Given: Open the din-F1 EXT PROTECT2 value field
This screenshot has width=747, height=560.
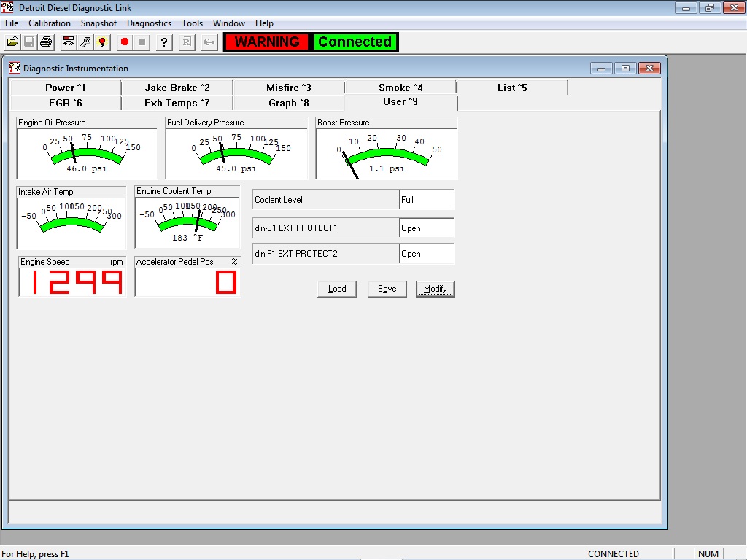Looking at the screenshot, I should [427, 253].
